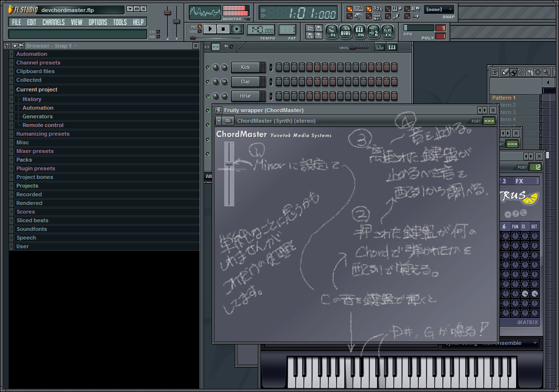Click the ChordMaster preset folder icon
The image size is (559, 392).
tap(228, 121)
